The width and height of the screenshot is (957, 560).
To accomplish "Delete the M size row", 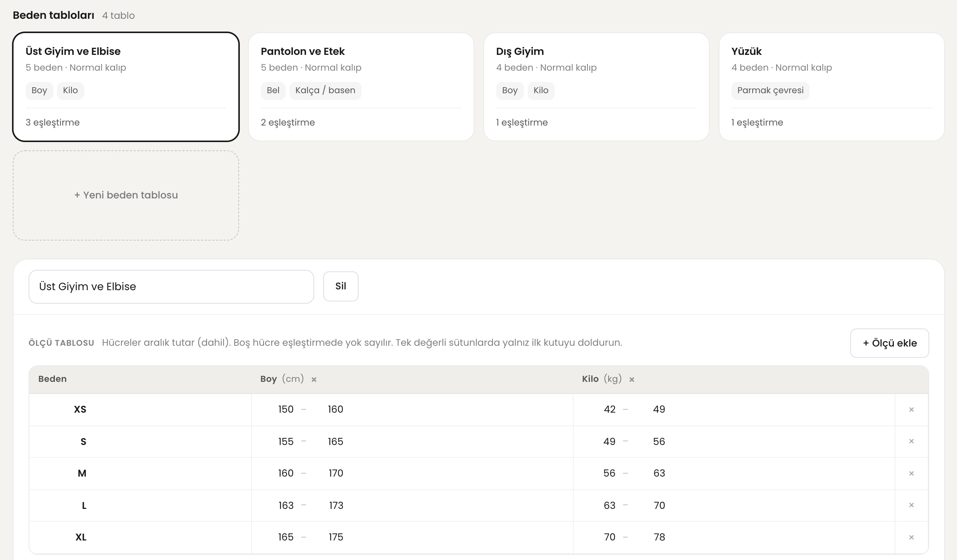I will coord(912,474).
